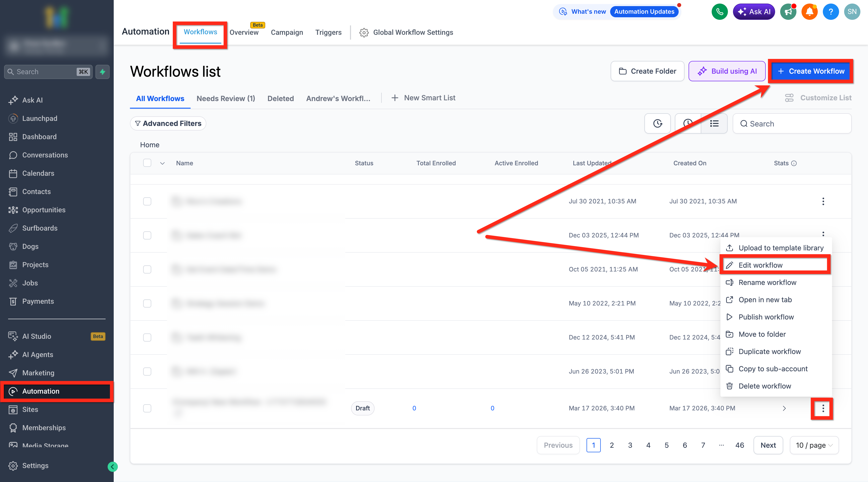Click the Create Folder button
This screenshot has height=482, width=868.
647,71
